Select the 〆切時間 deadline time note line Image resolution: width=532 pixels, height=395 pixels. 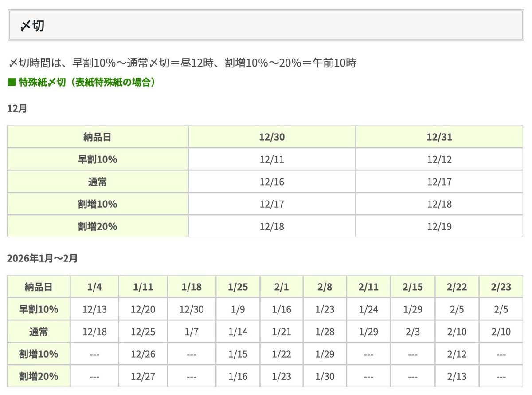(x=182, y=63)
